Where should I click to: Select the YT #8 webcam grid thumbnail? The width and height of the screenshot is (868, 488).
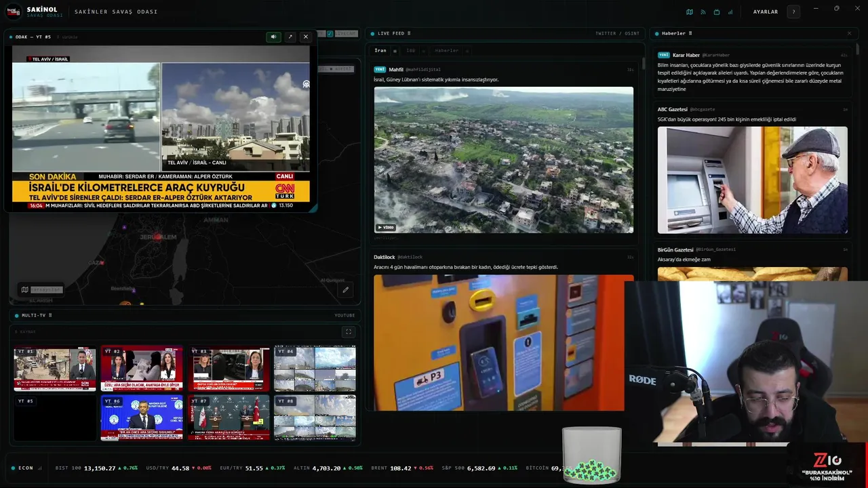[x=315, y=418]
